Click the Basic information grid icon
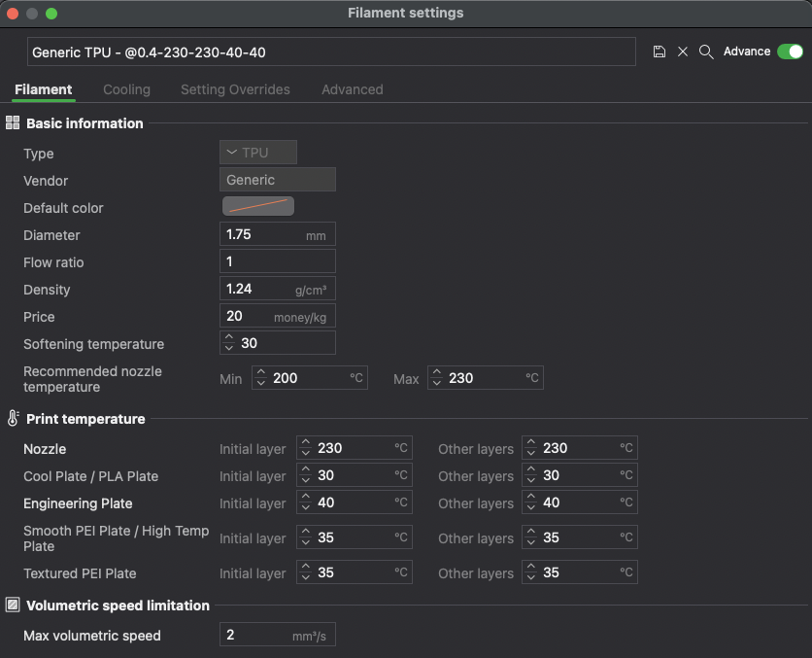 point(13,123)
